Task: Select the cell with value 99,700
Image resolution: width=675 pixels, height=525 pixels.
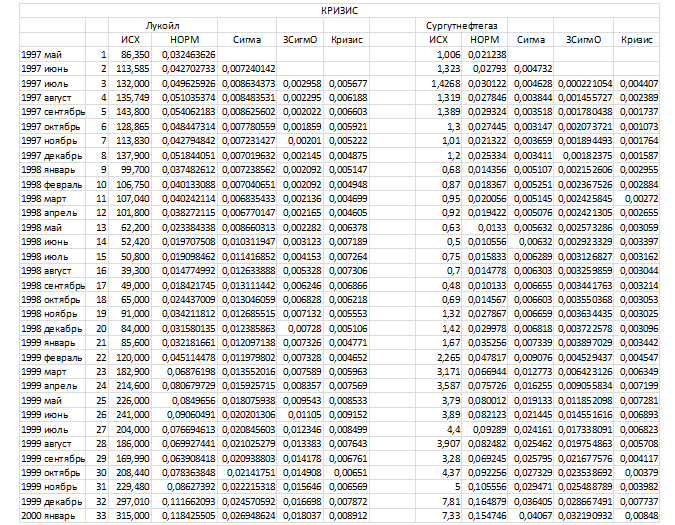Action: tap(130, 170)
